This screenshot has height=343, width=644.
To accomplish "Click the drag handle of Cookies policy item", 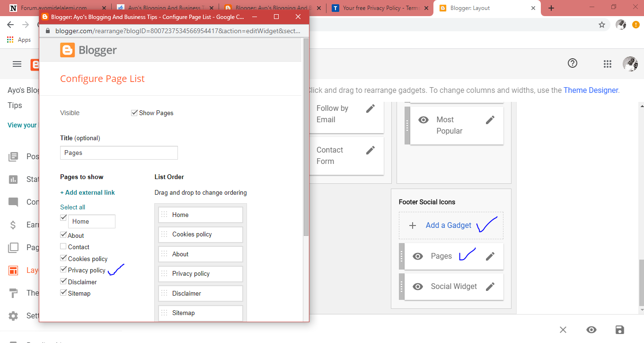I will tap(164, 234).
